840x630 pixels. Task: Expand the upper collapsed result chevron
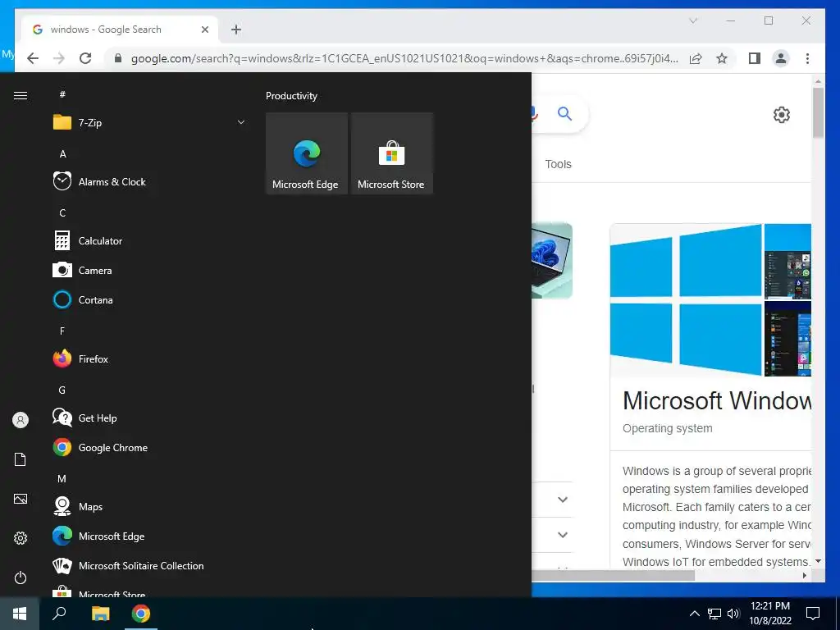pos(563,500)
